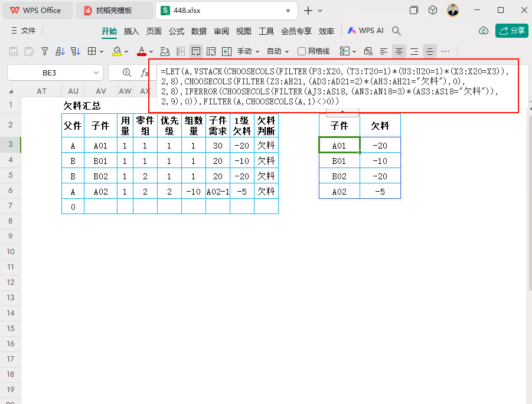
Task: Click the bottom vertical alignment icon
Action: (x=414, y=51)
